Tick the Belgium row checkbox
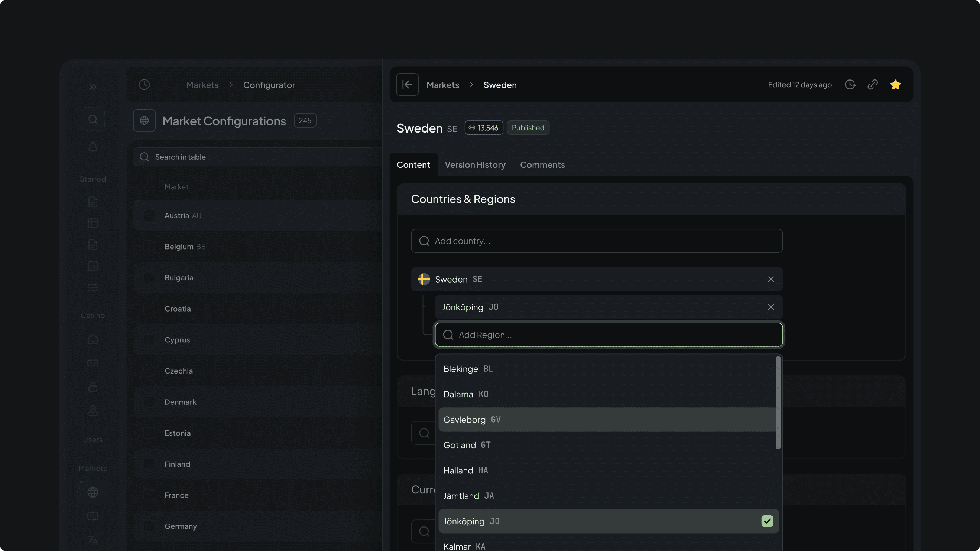 pos(149,247)
